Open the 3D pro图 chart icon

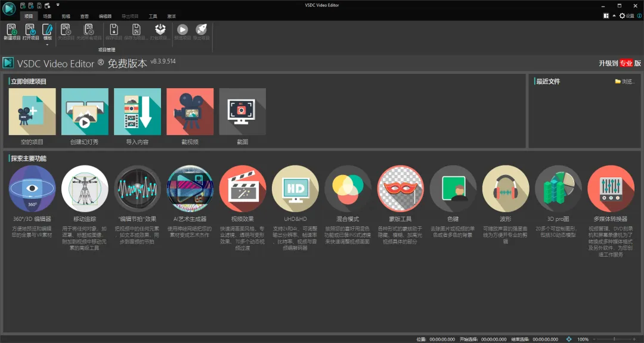pos(558,189)
